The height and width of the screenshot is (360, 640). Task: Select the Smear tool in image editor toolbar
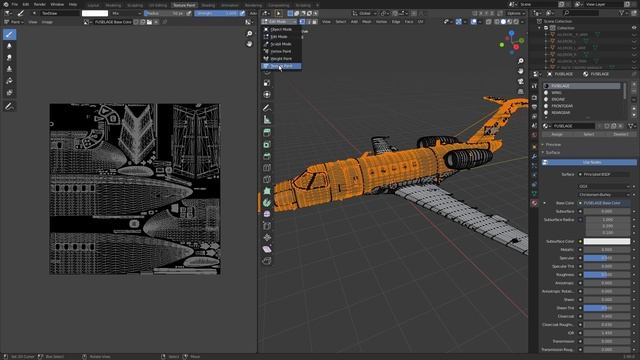coord(9,58)
